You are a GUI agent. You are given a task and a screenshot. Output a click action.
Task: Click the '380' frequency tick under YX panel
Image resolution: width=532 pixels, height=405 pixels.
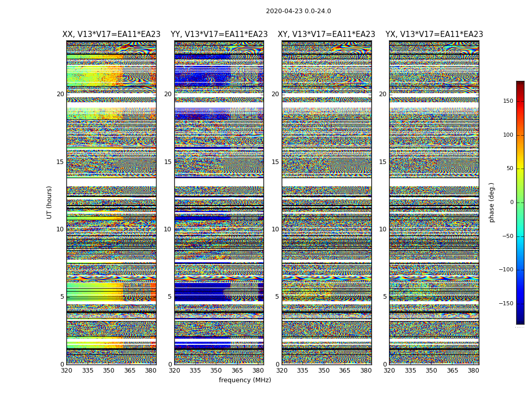coord(473,371)
